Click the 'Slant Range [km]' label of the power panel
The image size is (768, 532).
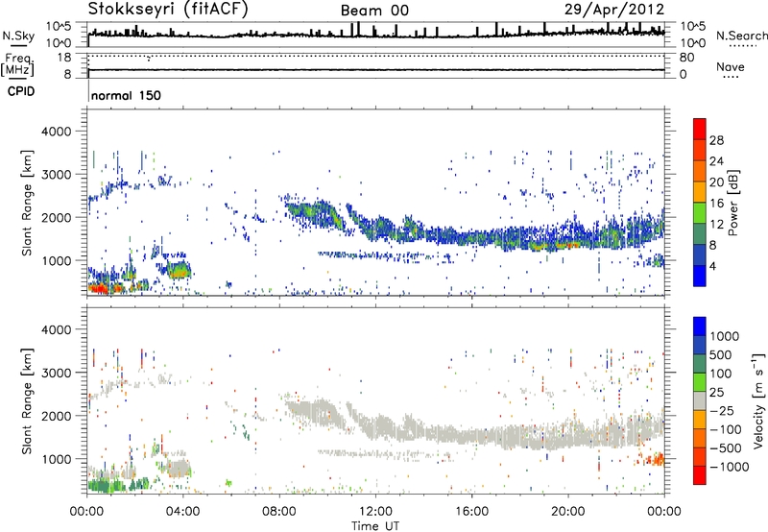point(28,203)
